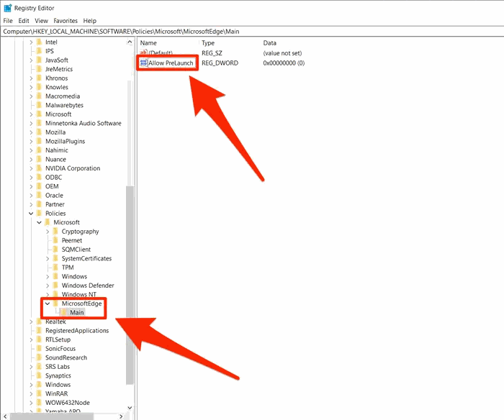This screenshot has height=420, width=504.
Task: Open the File menu
Action: coord(8,21)
